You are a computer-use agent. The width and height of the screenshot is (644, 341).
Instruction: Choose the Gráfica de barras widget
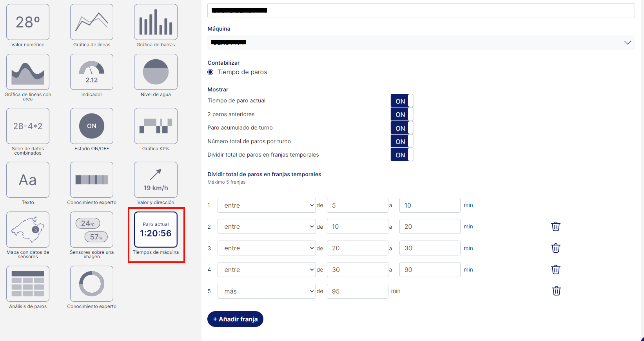click(x=156, y=22)
